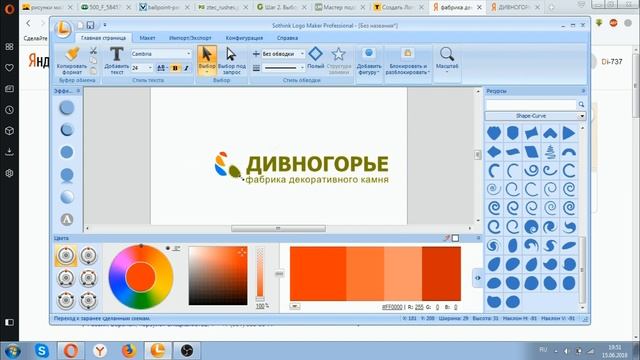This screenshot has width=640, height=360.
Task: Switch to the Конфигурация tab
Action: pyautogui.click(x=244, y=38)
